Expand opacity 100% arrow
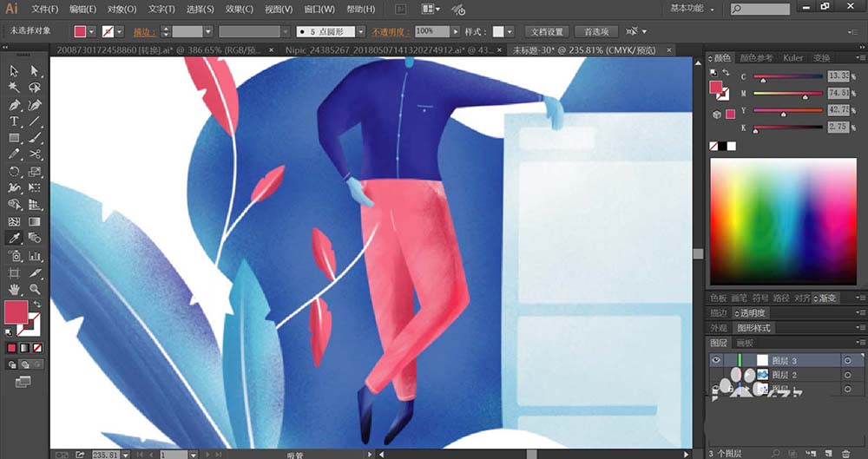Viewport: 868px width, 459px height. point(456,31)
